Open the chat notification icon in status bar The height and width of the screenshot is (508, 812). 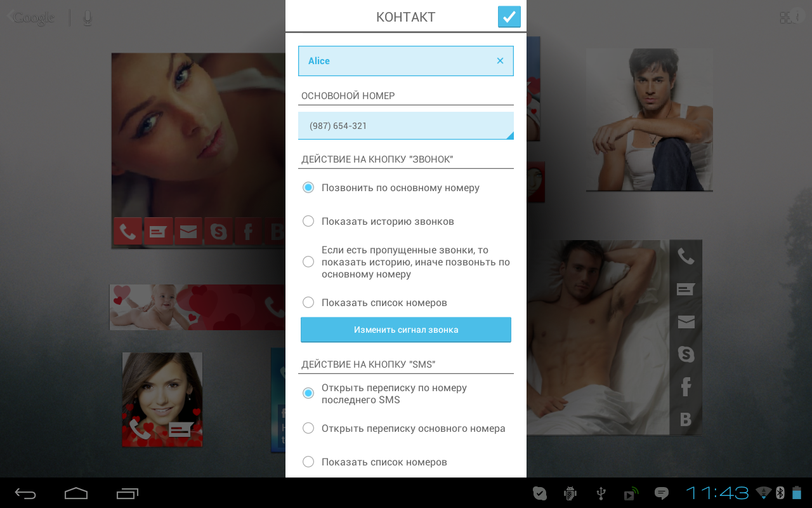pyautogui.click(x=662, y=493)
